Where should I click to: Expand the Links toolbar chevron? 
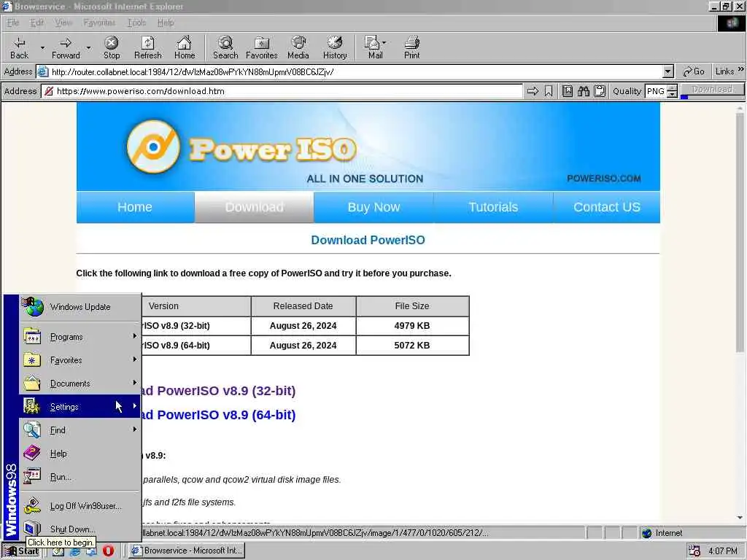coord(741,69)
